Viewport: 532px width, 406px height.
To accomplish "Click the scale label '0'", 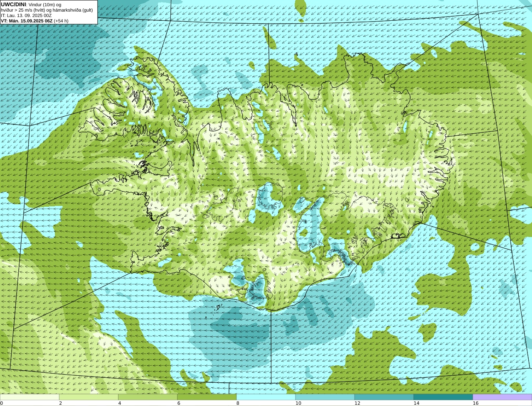I will 1,403.
